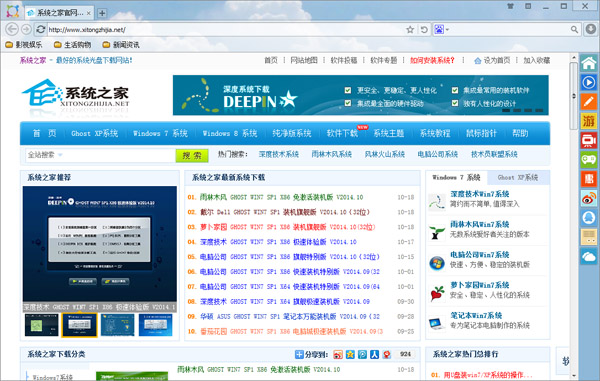Open the QQ penguin sidebar icon

[589, 218]
